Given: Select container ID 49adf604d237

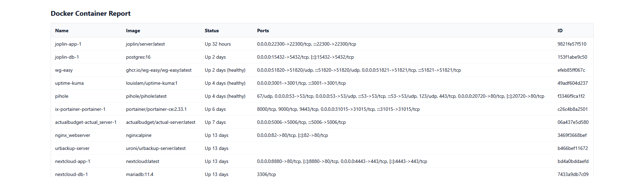Looking at the screenshot, I should pos(572,83).
